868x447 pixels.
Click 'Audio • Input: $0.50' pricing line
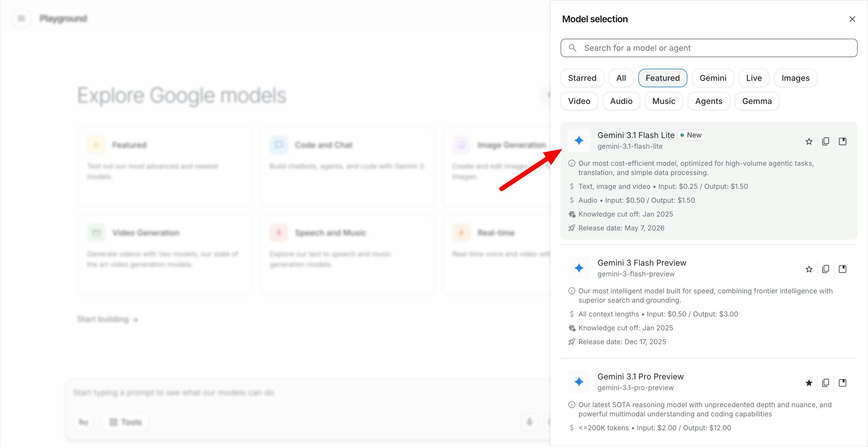[637, 200]
